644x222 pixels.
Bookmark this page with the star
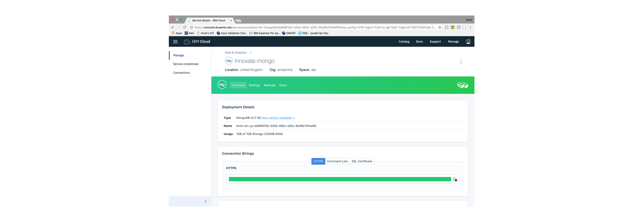440,27
